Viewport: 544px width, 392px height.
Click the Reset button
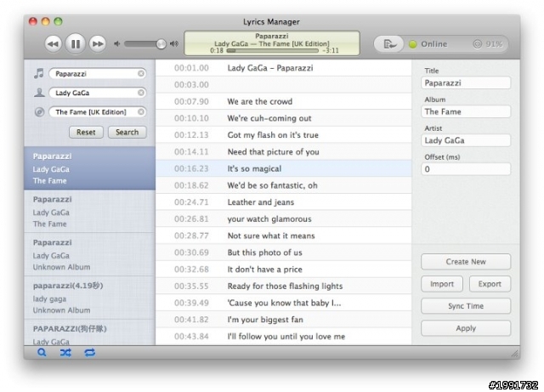pos(86,132)
